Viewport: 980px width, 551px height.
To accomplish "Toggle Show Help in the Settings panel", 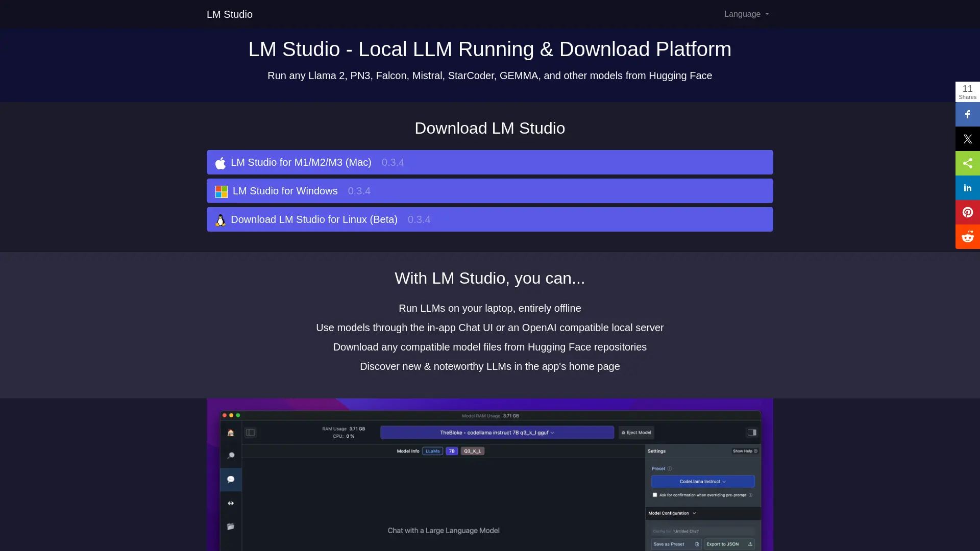I will (x=745, y=451).
